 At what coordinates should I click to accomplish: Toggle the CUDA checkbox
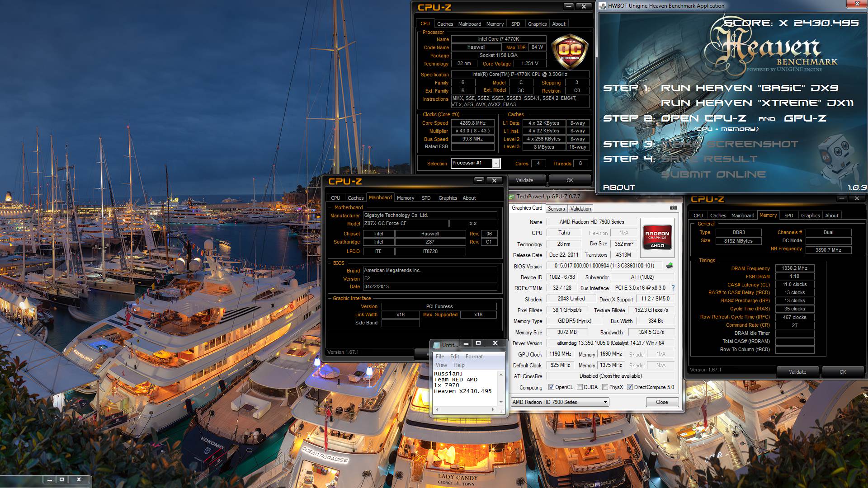click(x=580, y=387)
